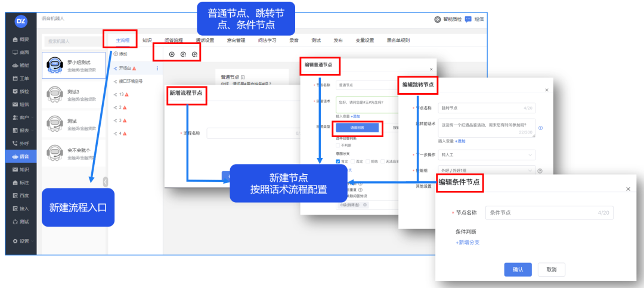This screenshot has width=644, height=288.
Task: Expand the 技能组 dropdown 外呼 / 外呼1组
Action: pos(487,171)
